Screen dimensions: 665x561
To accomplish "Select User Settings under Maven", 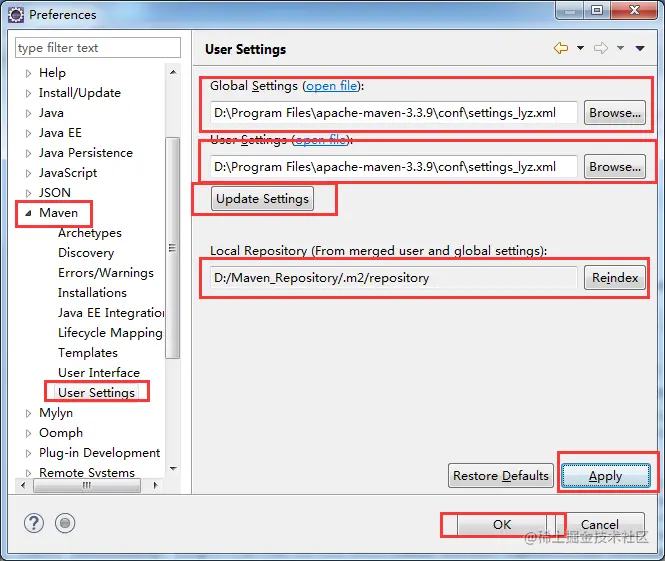I will coord(96,392).
